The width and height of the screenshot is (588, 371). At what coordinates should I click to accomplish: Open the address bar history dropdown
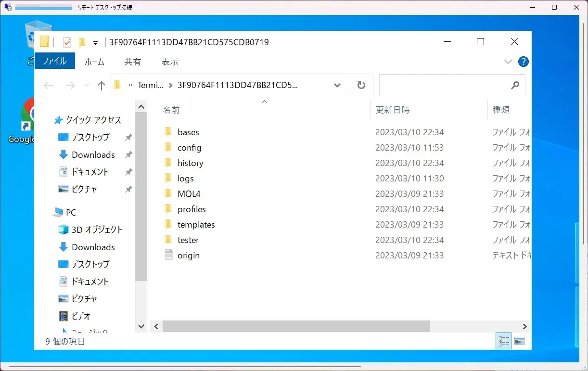[337, 85]
